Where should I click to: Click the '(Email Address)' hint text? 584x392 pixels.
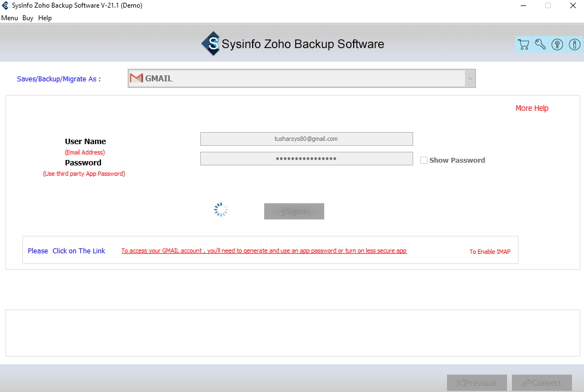85,152
